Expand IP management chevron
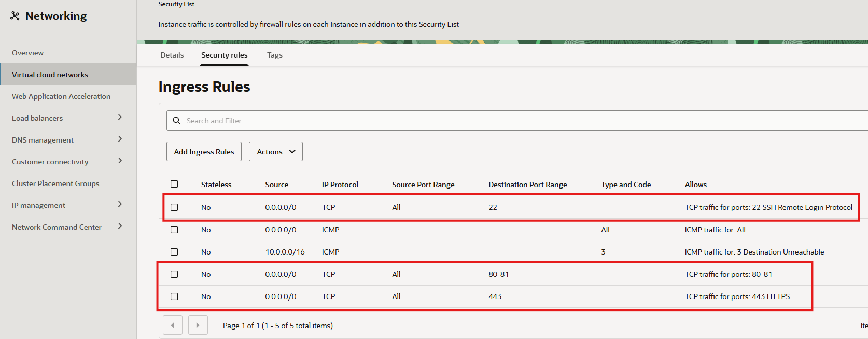The width and height of the screenshot is (868, 339). [x=120, y=205]
